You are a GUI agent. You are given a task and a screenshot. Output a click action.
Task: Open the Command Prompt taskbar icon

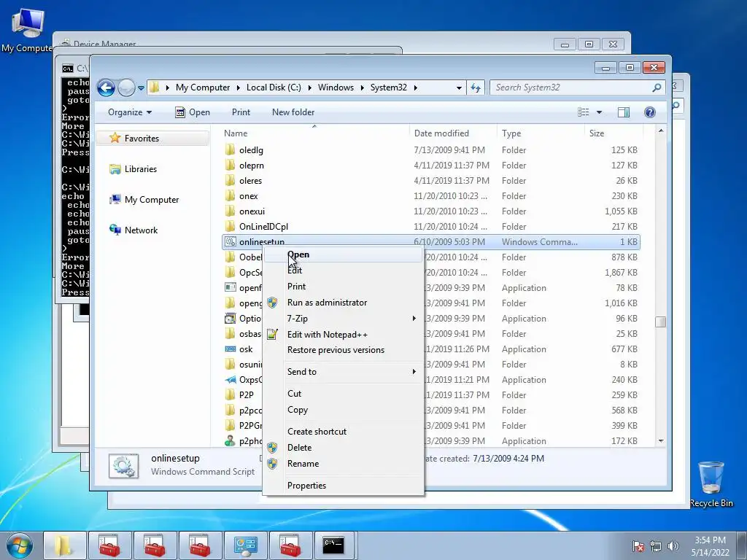pyautogui.click(x=333, y=545)
